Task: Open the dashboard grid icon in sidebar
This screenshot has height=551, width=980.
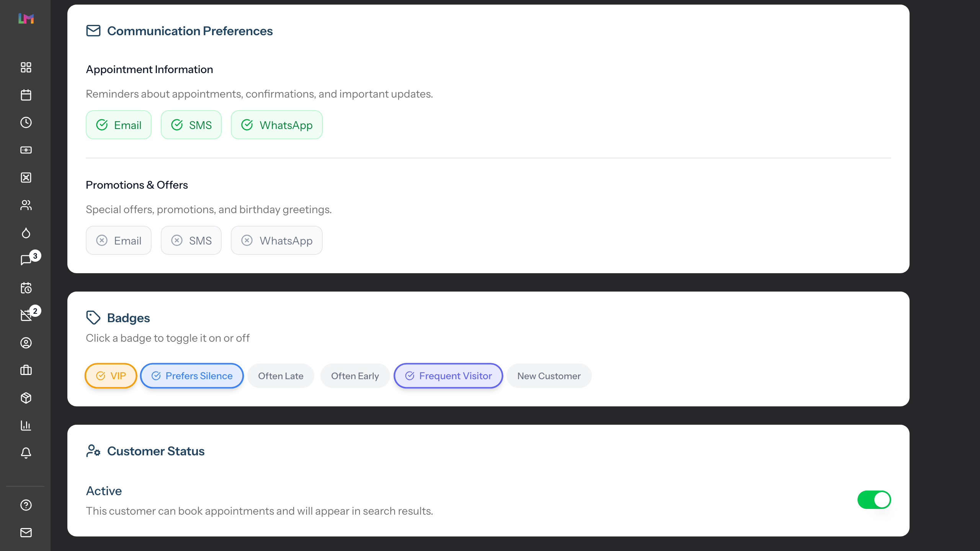Action: [26, 67]
